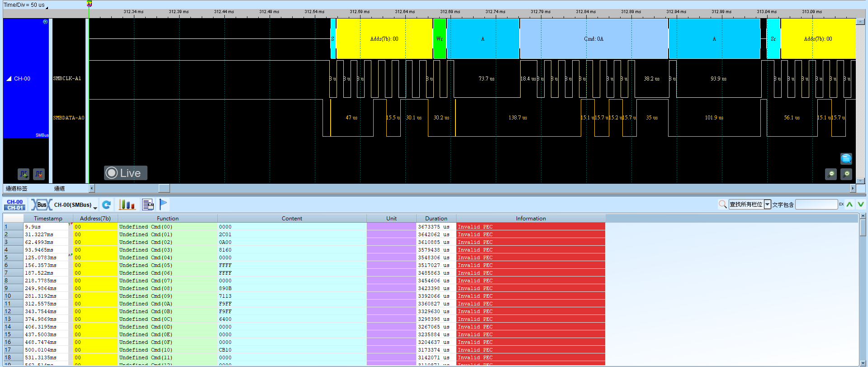The height and width of the screenshot is (367, 868).
Task: Open CH-00 channel settings gear
Action: (x=45, y=22)
